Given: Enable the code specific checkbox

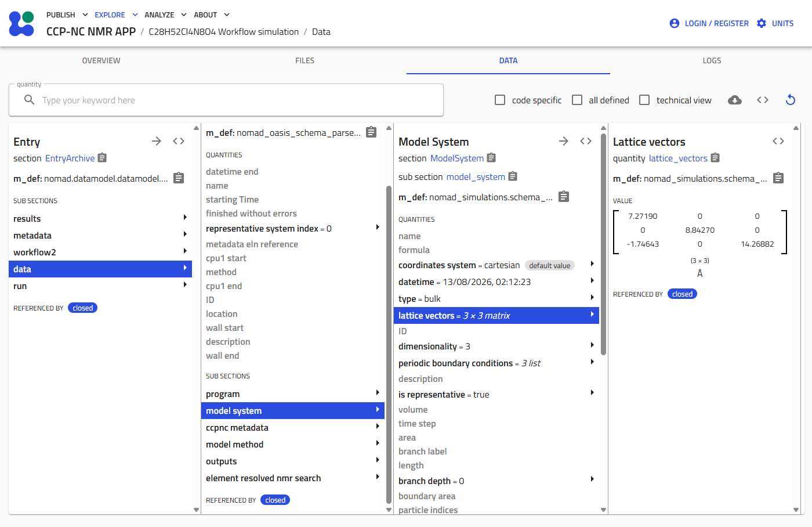Looking at the screenshot, I should click(x=500, y=100).
